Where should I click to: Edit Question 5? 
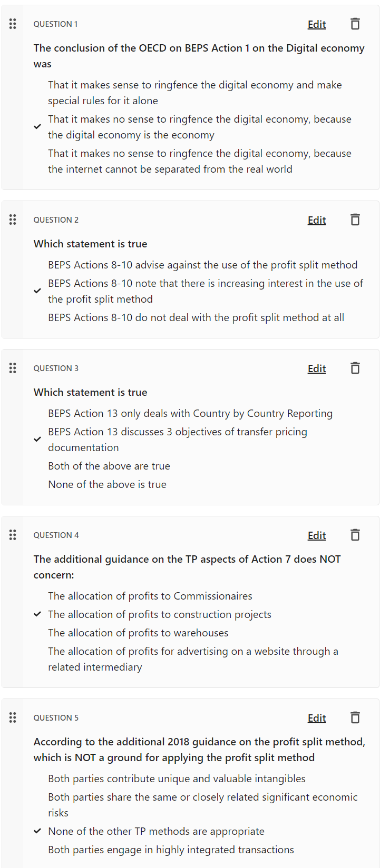pyautogui.click(x=317, y=718)
